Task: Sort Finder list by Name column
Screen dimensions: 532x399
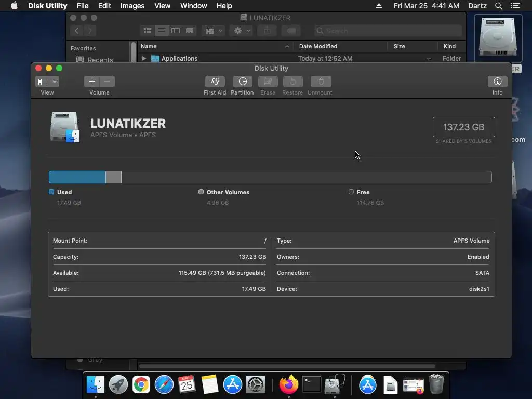Action: pyautogui.click(x=215, y=46)
